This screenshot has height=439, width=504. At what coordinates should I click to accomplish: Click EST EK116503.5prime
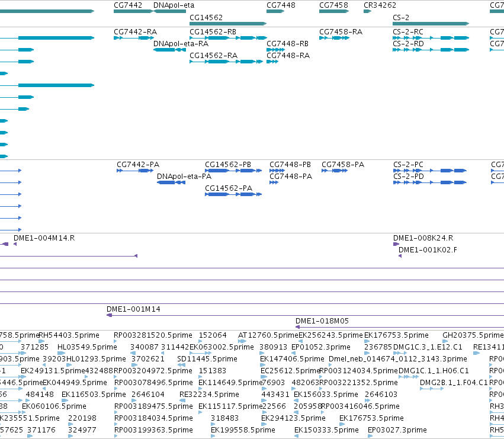[94, 395]
